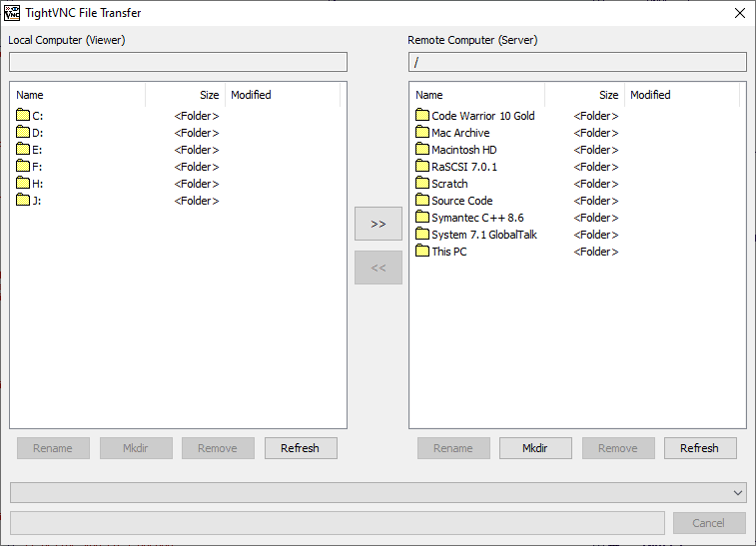Select the Symantec C++ 8.6 folder name
The width and height of the screenshot is (756, 546).
tap(477, 218)
